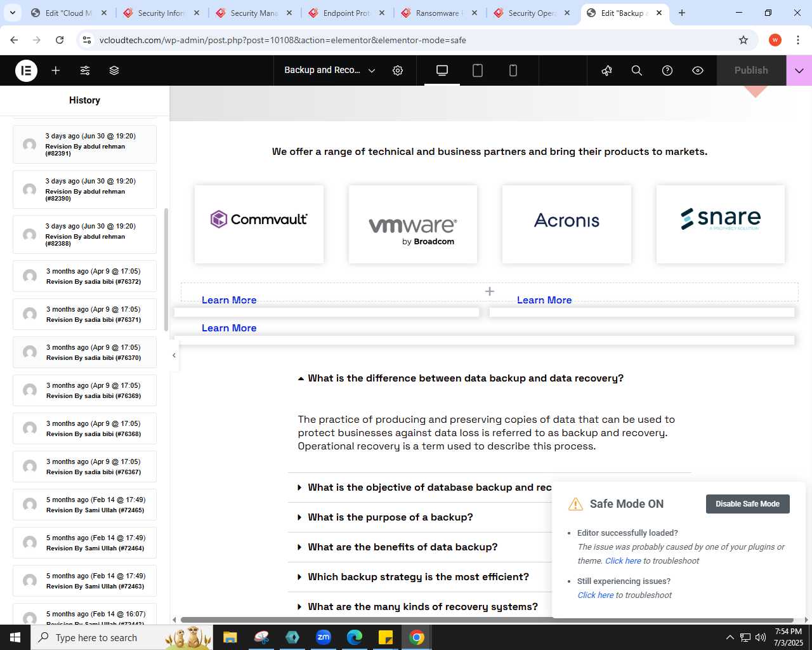Screen dimensions: 812x650
Task: Open the Backup and Reco... document dropdown
Action: pos(330,70)
